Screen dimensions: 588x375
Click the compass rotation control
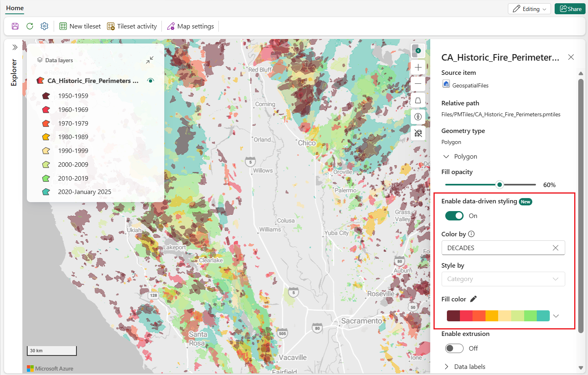click(418, 117)
